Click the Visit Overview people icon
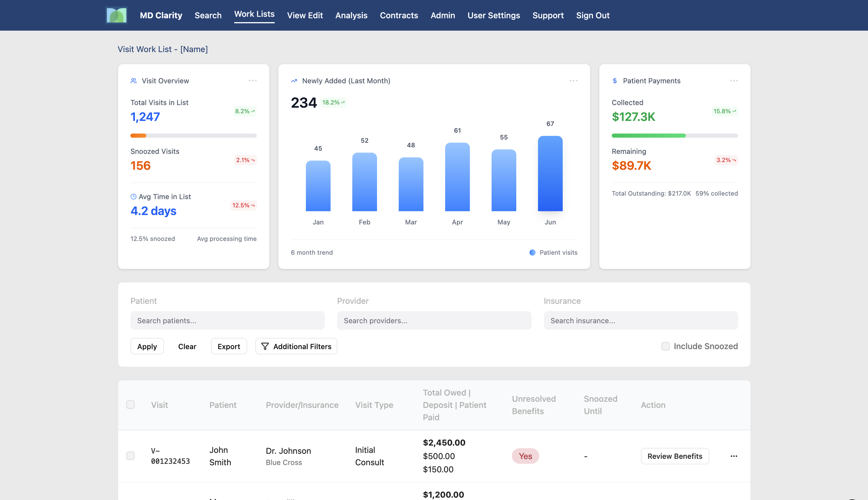The image size is (868, 500). coord(133,81)
